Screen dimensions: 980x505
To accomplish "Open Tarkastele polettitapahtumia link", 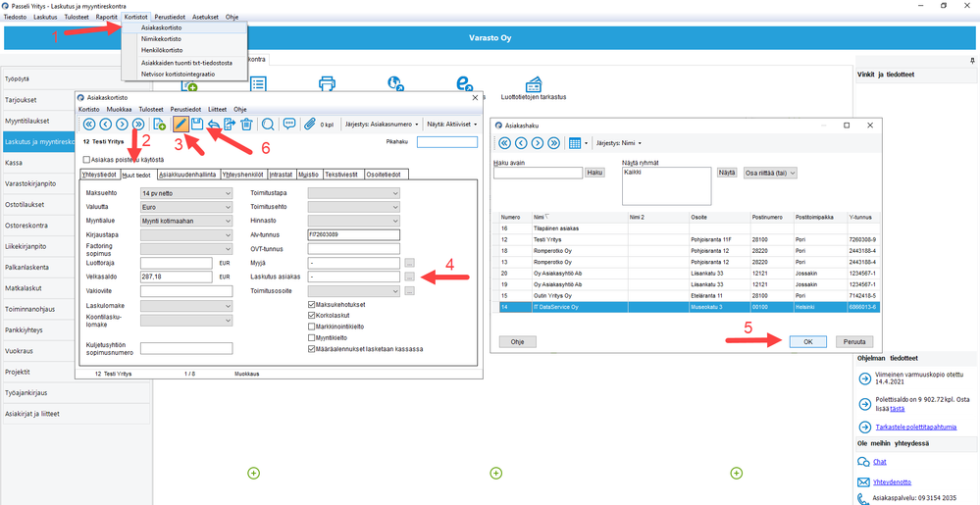I will tap(917, 428).
